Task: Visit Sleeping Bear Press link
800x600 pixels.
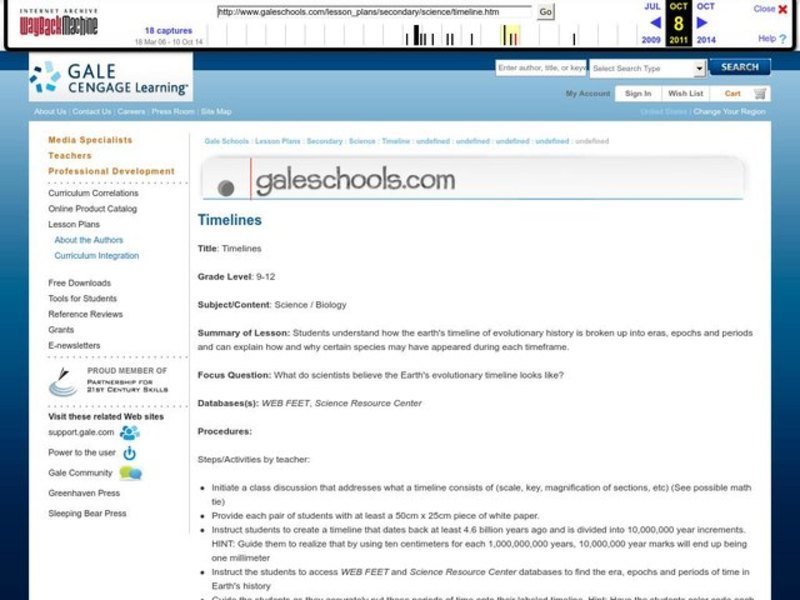Action: point(87,513)
